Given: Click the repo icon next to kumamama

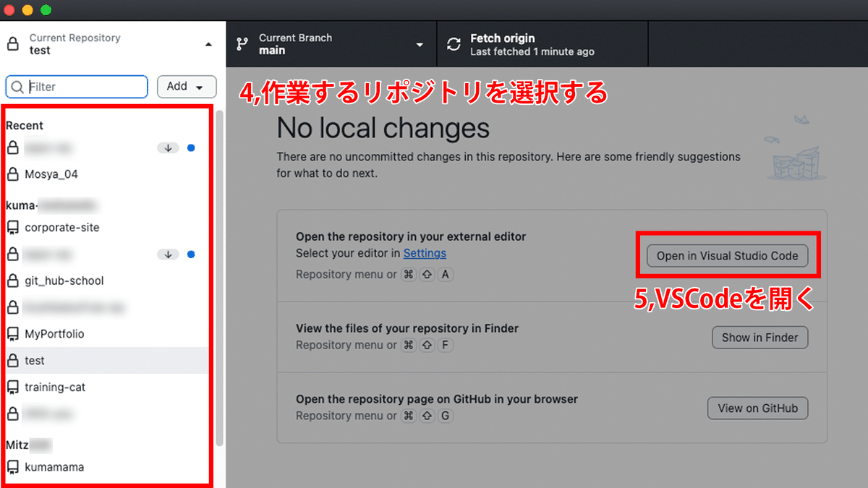Looking at the screenshot, I should 12,467.
